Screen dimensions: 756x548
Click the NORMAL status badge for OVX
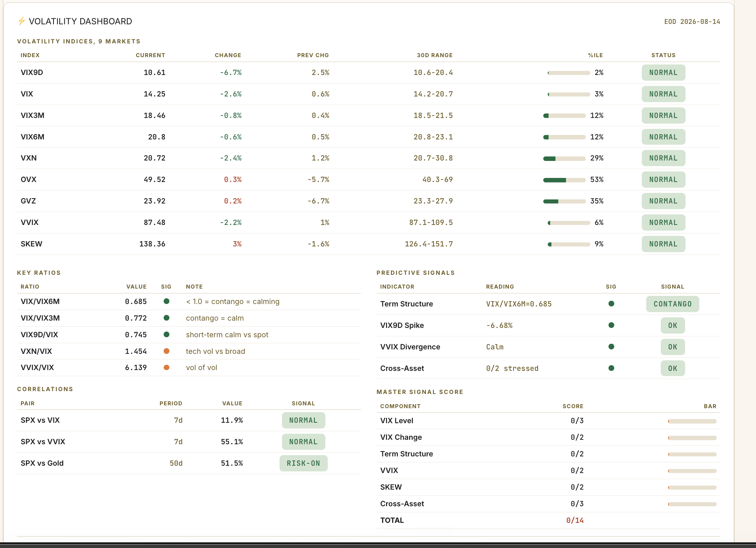click(x=663, y=180)
